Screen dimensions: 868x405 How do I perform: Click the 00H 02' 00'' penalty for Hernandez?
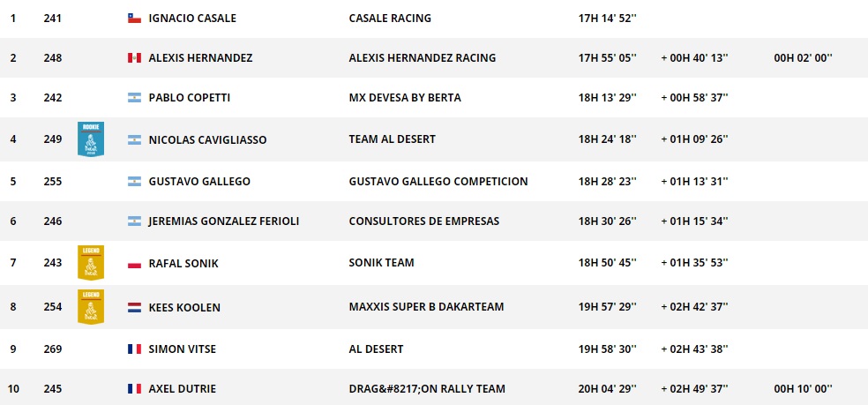pyautogui.click(x=803, y=58)
